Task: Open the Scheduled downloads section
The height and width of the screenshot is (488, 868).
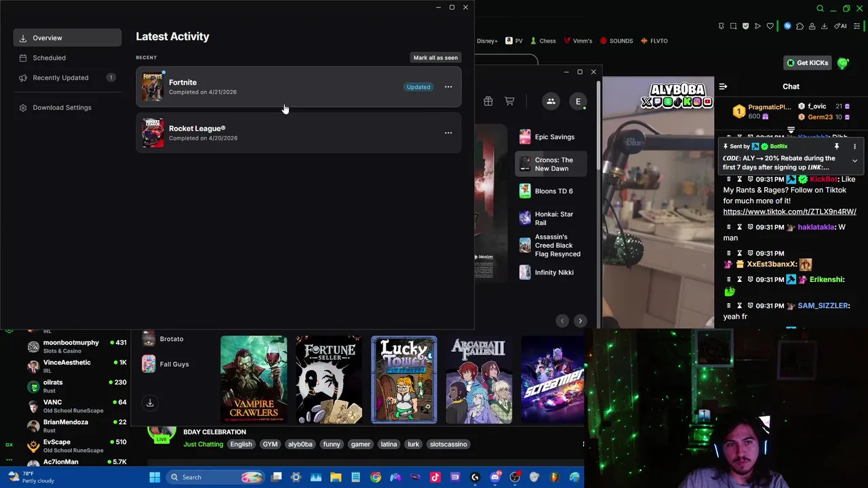Action: click(67, 58)
